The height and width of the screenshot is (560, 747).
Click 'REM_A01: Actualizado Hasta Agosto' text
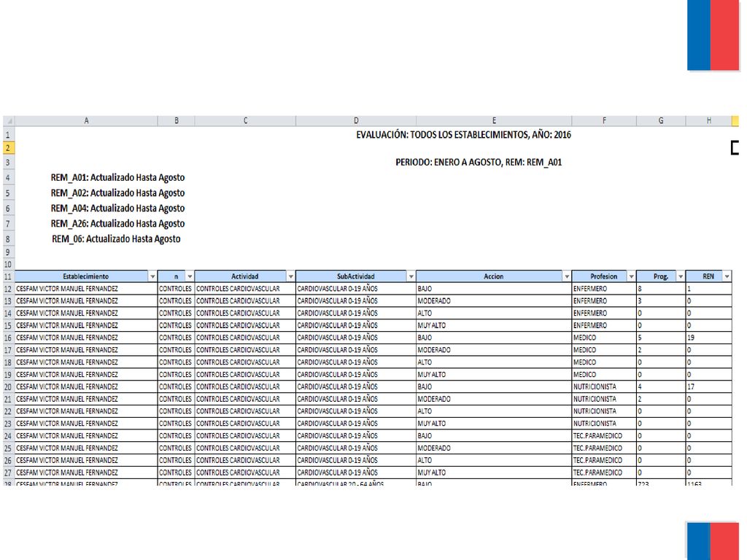117,178
